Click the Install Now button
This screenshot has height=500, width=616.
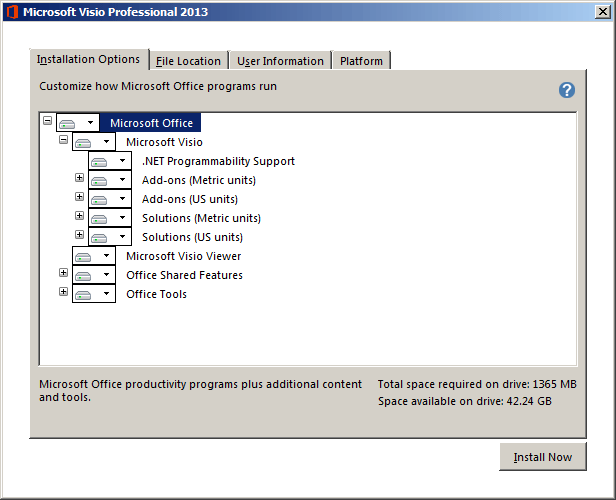coord(543,457)
